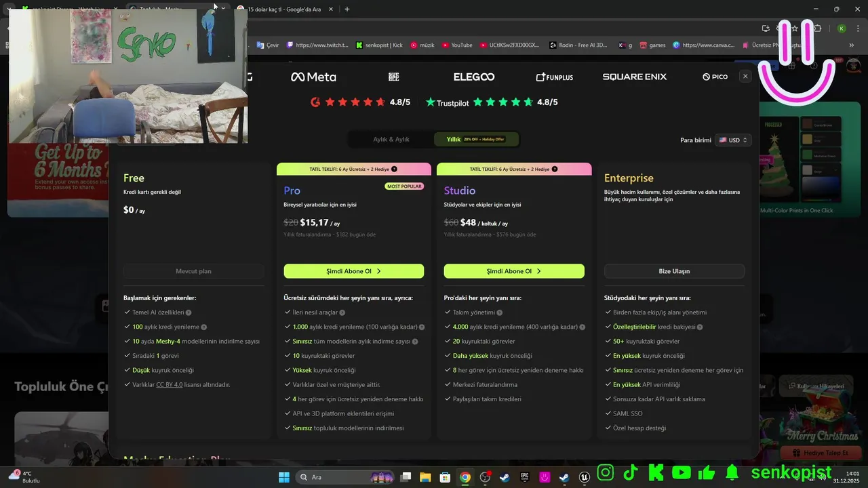Click Enterprise plan title
This screenshot has width=868, height=488.
click(629, 178)
